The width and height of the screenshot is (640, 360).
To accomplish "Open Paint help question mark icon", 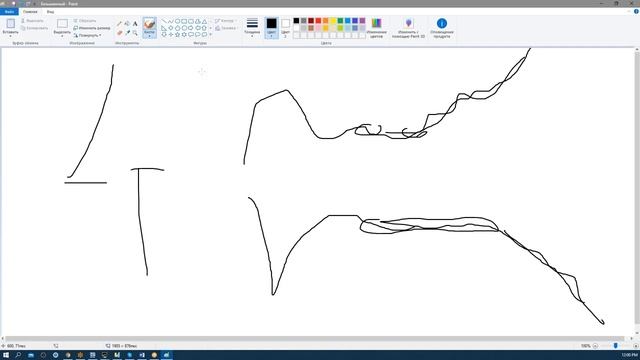I will tap(636, 11).
